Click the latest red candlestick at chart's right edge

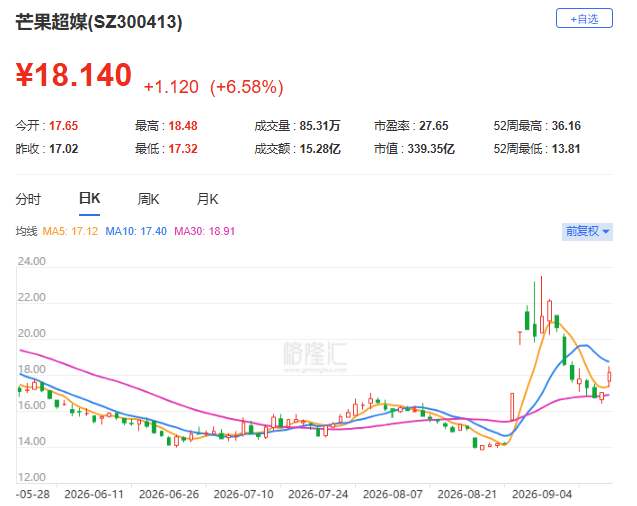point(609,376)
